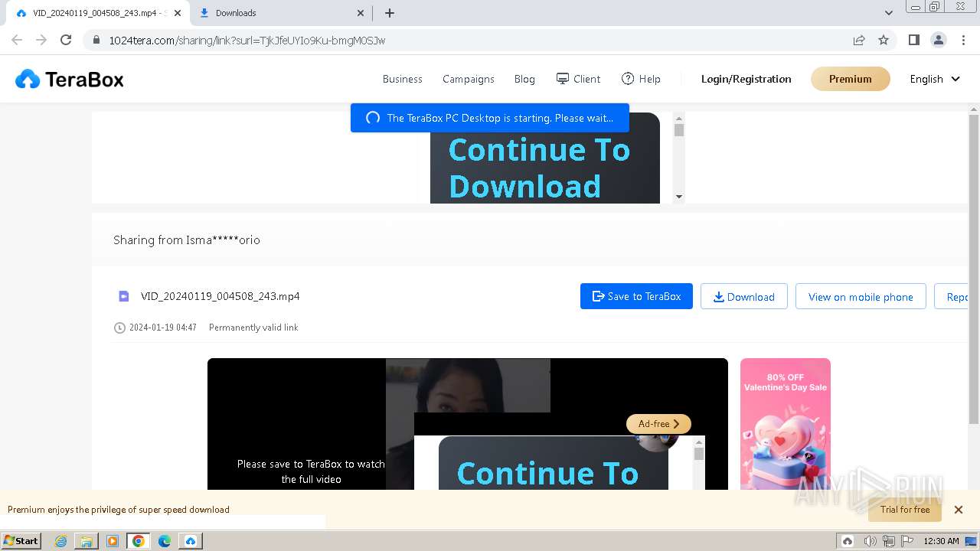Click the TeraBox logo
Viewport: 980px width, 551px height.
pyautogui.click(x=70, y=79)
